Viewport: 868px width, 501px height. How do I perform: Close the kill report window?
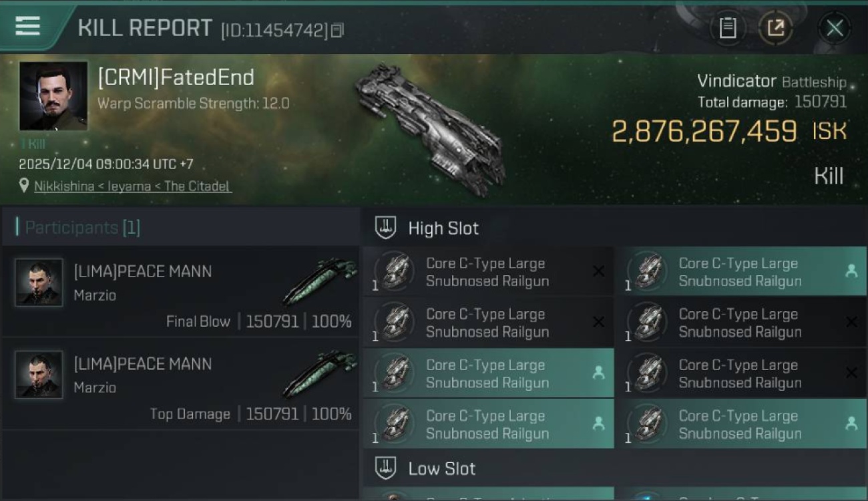(835, 28)
